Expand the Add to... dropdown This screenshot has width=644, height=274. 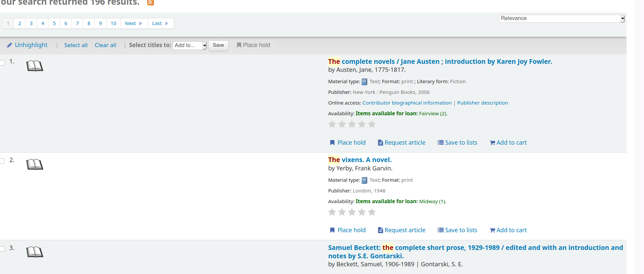(x=189, y=45)
